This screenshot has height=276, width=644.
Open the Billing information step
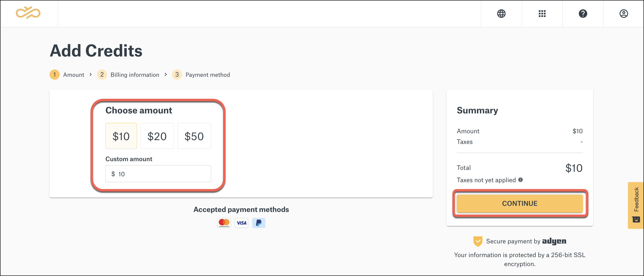coord(134,75)
